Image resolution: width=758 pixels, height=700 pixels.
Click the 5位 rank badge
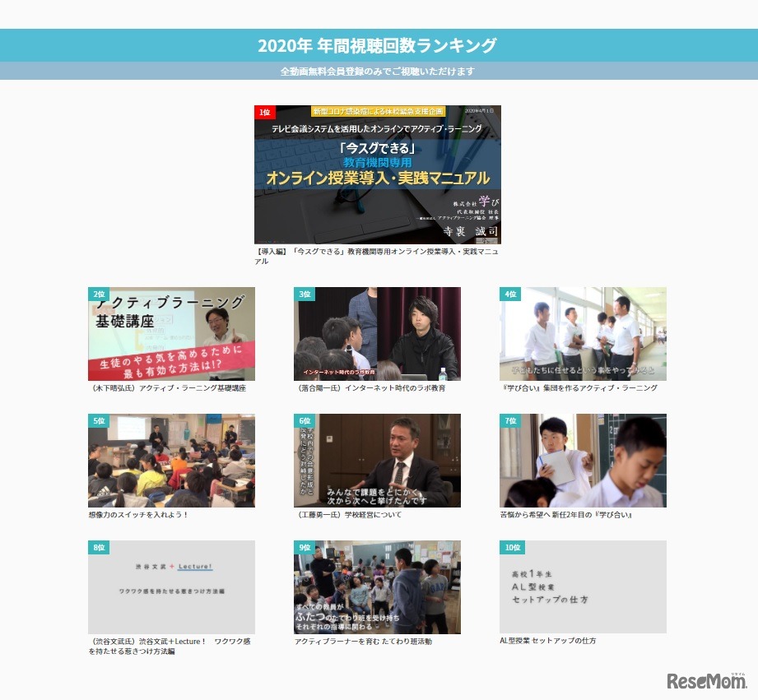(99, 420)
